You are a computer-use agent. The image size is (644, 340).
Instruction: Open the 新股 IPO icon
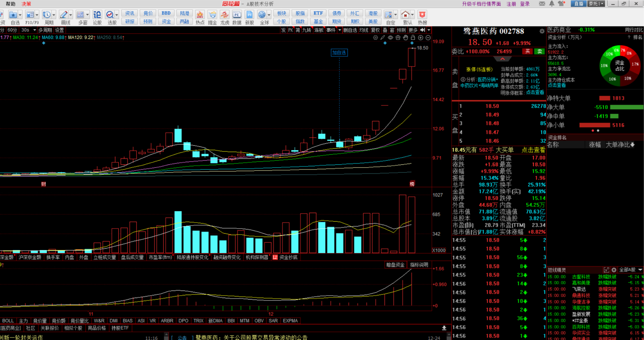coord(249,15)
